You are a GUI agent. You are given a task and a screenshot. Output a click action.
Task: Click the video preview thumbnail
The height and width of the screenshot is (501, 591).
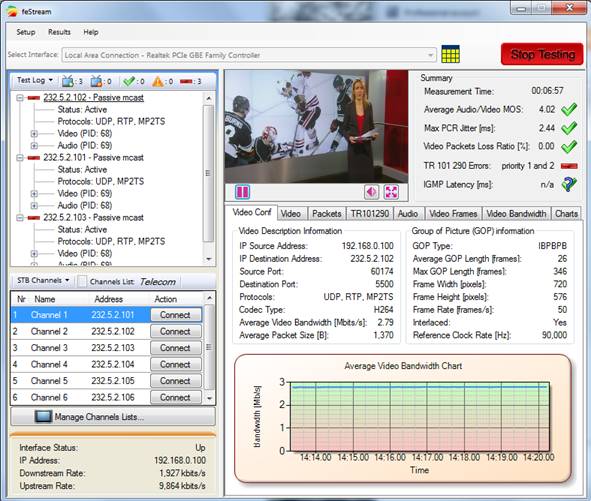coord(316,126)
